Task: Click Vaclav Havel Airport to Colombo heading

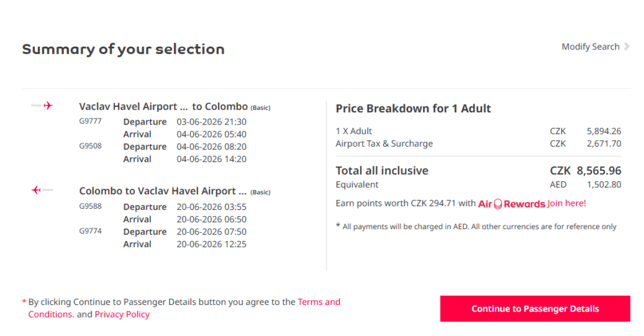Action: tap(163, 106)
